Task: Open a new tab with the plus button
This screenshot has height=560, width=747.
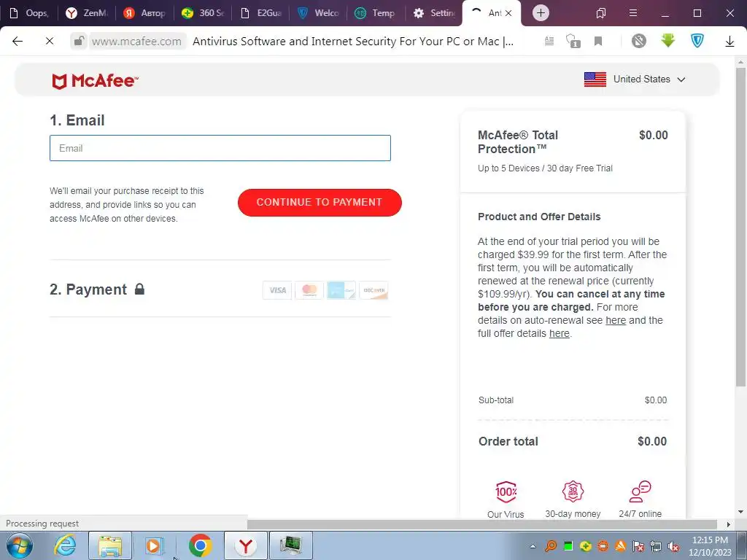Action: point(541,13)
